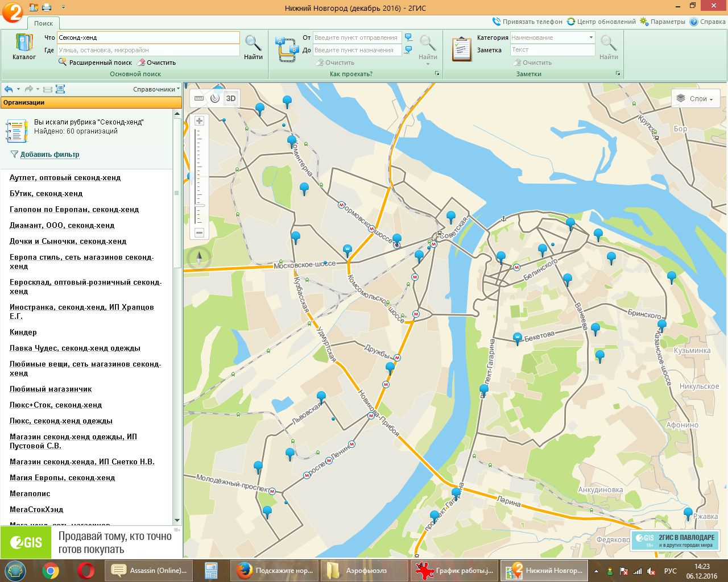Open Chrome from the taskbar
This screenshot has width=728, height=582.
pos(50,571)
